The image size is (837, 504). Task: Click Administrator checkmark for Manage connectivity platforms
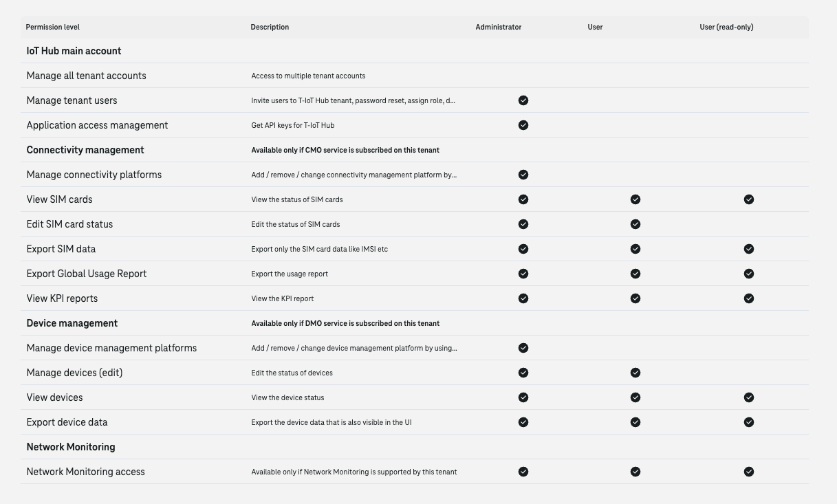click(x=523, y=175)
